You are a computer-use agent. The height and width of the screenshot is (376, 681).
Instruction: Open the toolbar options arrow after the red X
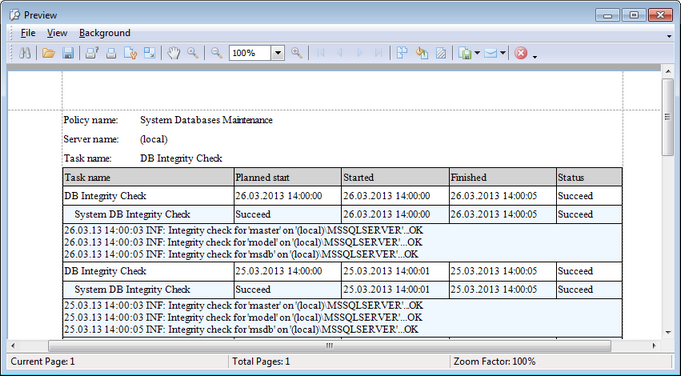coord(535,56)
